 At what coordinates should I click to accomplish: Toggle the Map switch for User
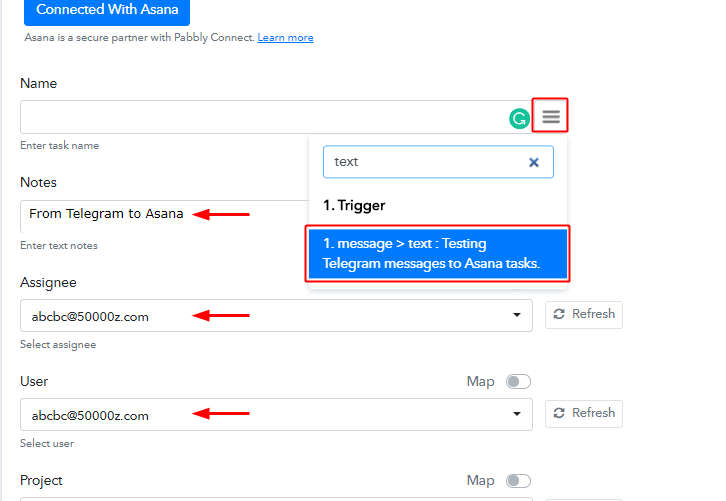pyautogui.click(x=518, y=382)
